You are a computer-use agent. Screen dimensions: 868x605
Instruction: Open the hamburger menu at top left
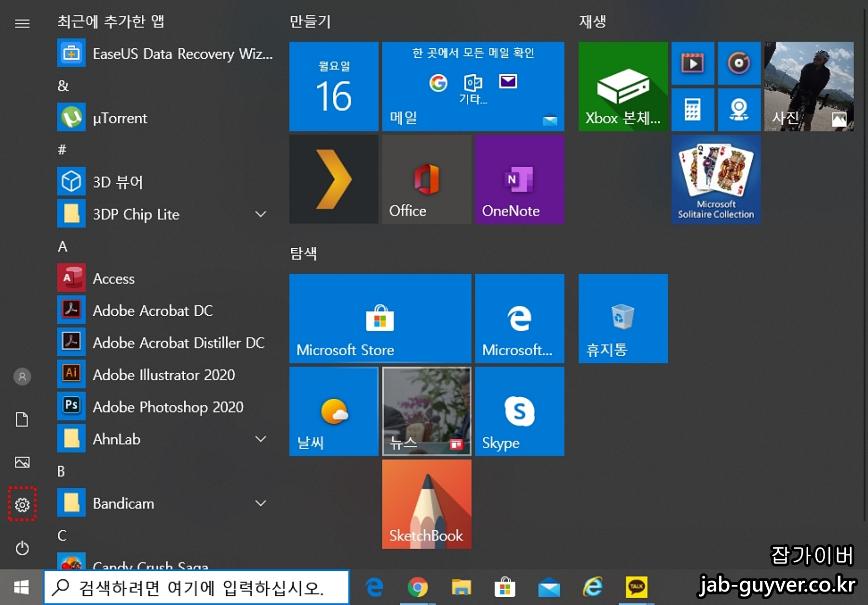pyautogui.click(x=22, y=23)
